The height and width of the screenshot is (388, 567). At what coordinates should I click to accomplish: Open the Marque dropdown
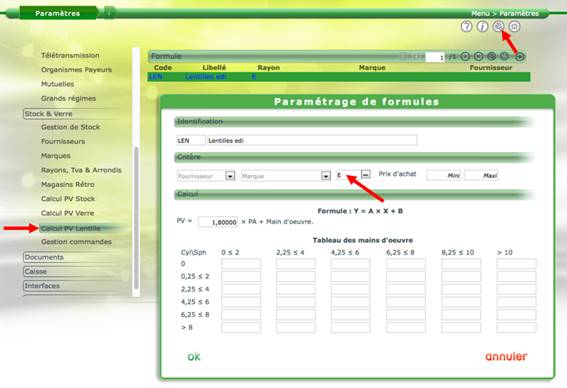[325, 176]
